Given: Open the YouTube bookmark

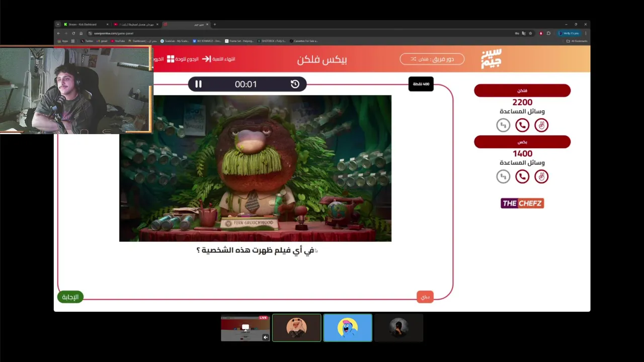Looking at the screenshot, I should [118, 41].
